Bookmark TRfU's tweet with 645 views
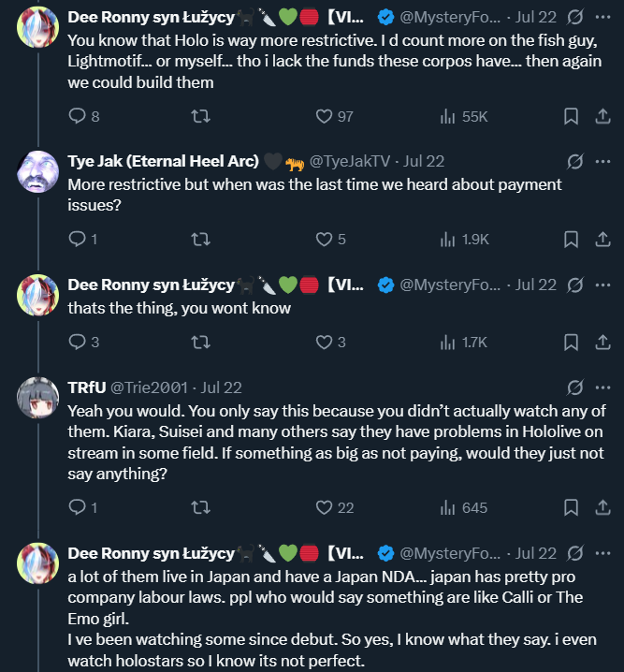 tap(571, 507)
